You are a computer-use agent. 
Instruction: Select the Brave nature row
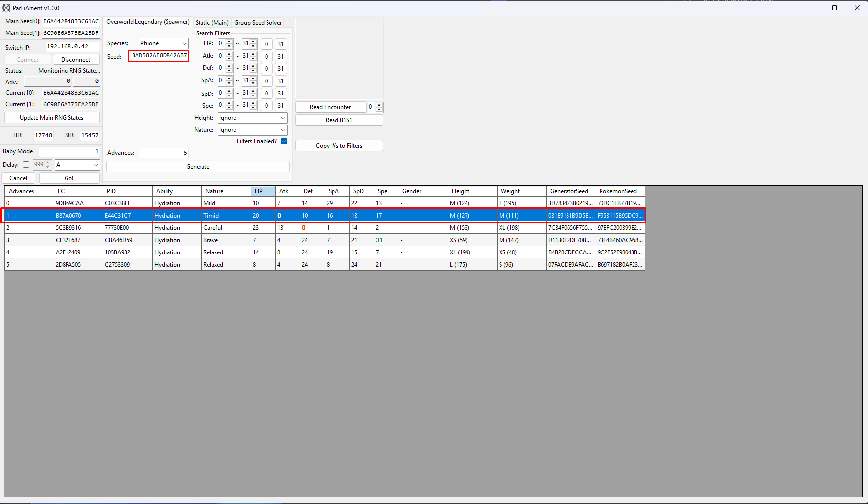(325, 240)
